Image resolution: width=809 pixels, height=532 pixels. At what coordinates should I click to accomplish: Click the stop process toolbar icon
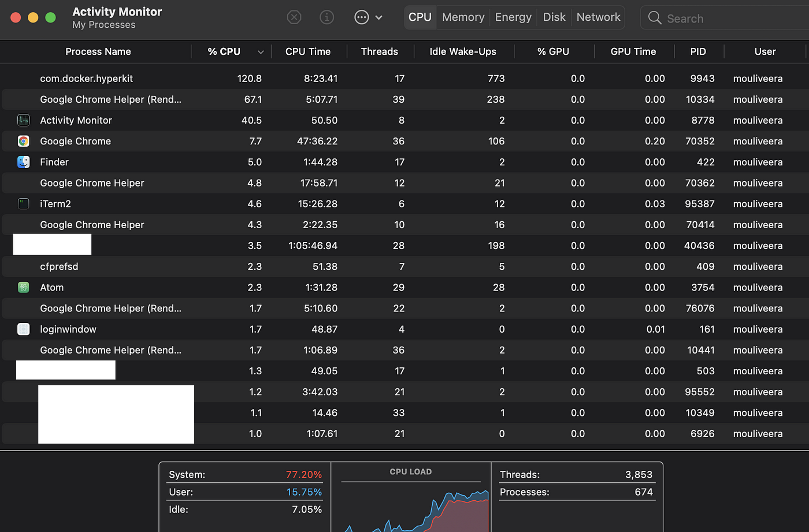coord(294,17)
